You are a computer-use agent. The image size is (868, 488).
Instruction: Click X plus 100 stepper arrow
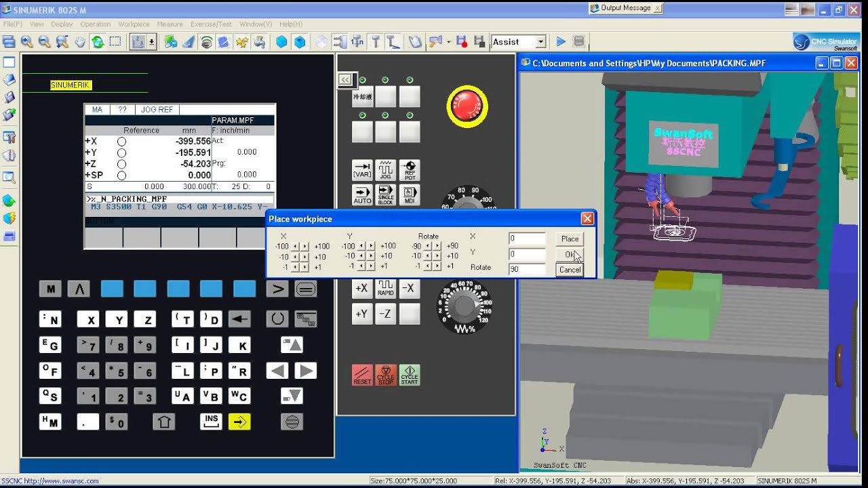(304, 247)
